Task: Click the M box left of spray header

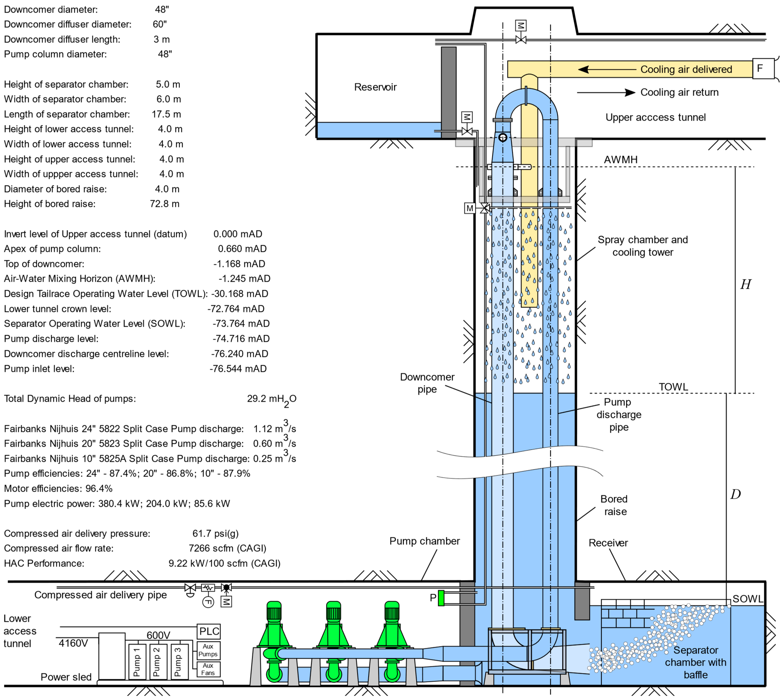Action: point(470,208)
